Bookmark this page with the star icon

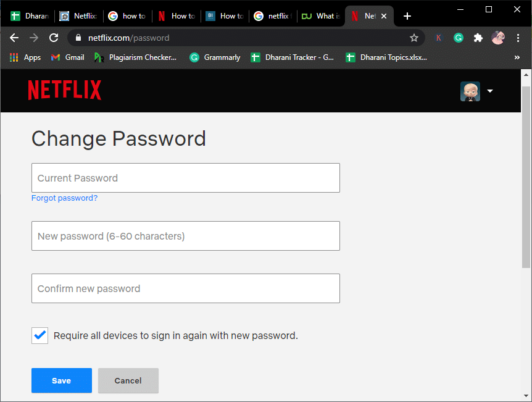414,38
